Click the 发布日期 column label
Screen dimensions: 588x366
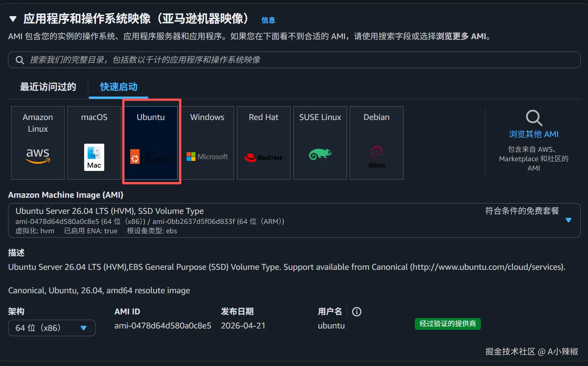237,312
